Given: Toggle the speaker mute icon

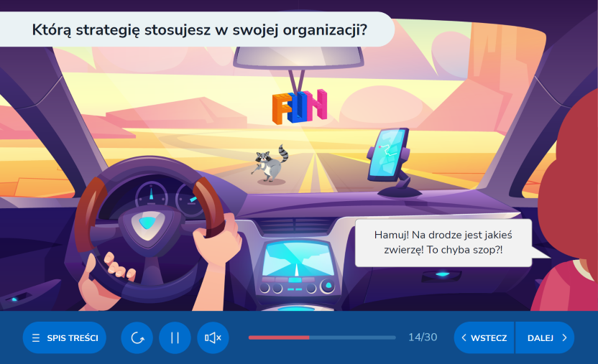Looking at the screenshot, I should [x=213, y=337].
